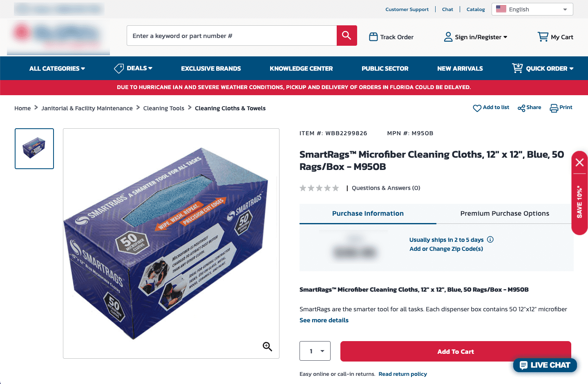Expand the English language dropdown

(x=532, y=9)
